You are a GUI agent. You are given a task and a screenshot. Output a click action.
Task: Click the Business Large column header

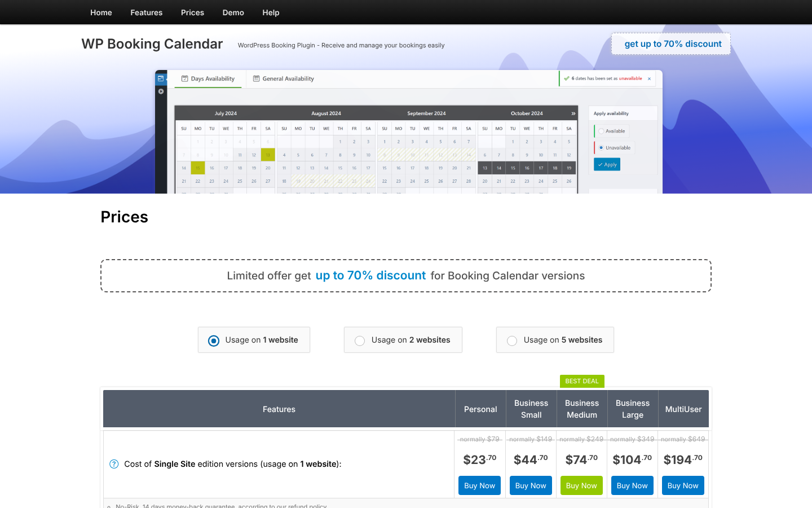(633, 409)
